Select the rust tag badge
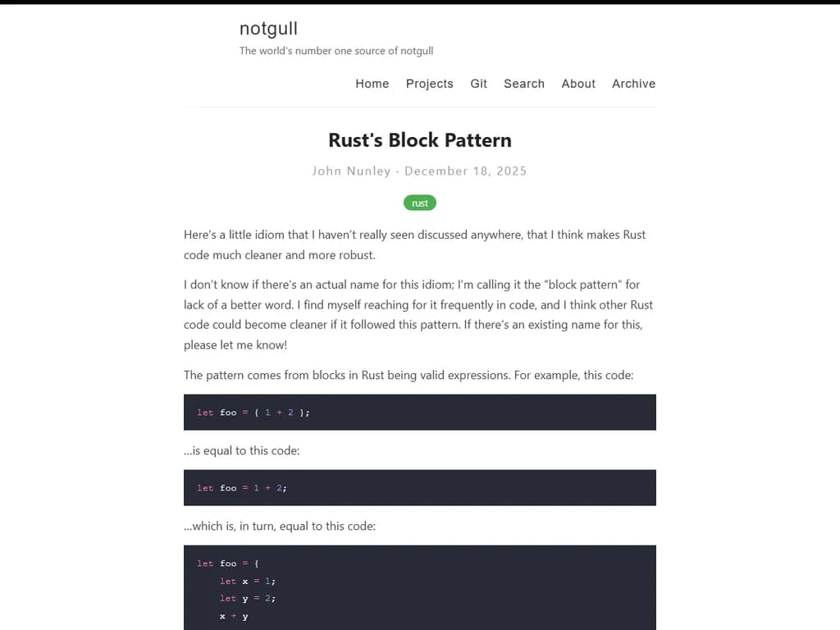840x630 pixels. pyautogui.click(x=420, y=203)
